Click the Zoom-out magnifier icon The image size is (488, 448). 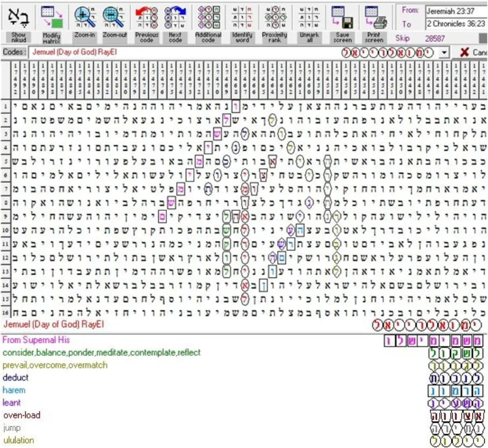click(x=114, y=17)
